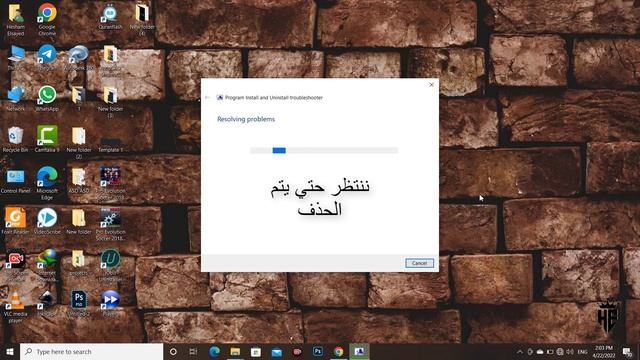Select the Foxit Reader shortcut
Image resolution: width=640 pixels, height=360 pixels.
(x=16, y=221)
